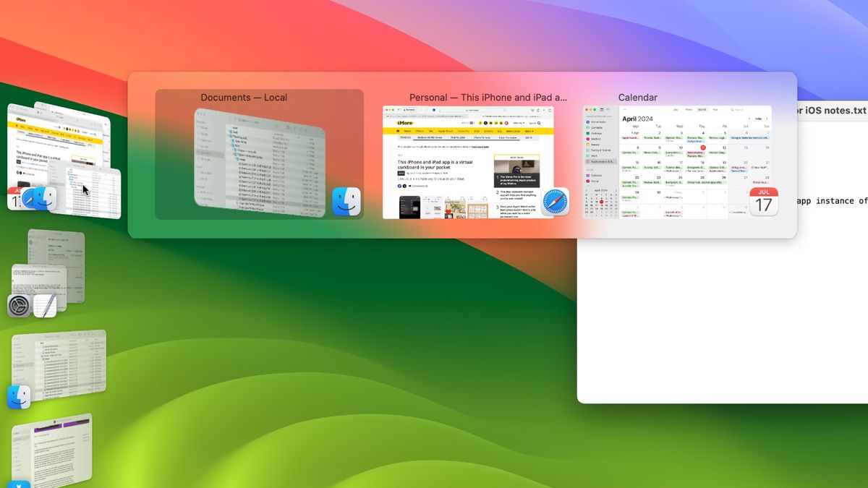Image resolution: width=868 pixels, height=488 pixels.
Task: Click the 'Calendar' title in the switcher
Action: [x=638, y=98]
